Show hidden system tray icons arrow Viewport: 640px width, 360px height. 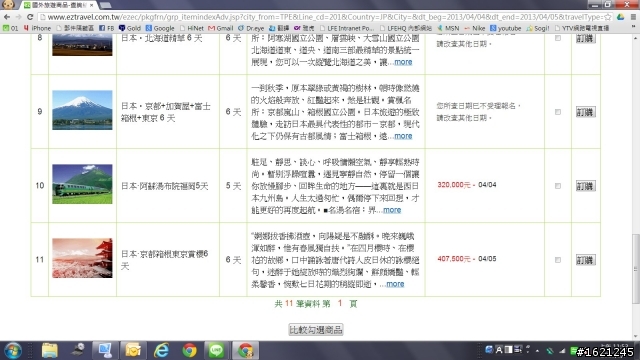point(537,351)
